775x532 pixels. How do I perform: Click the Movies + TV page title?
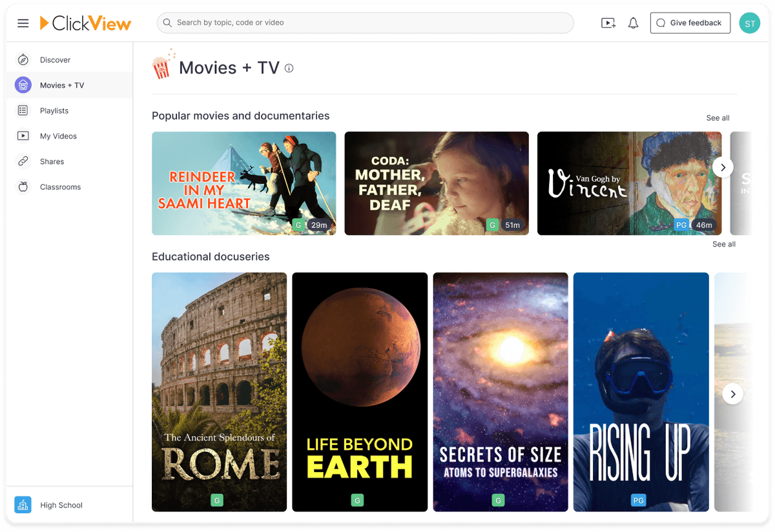click(229, 68)
